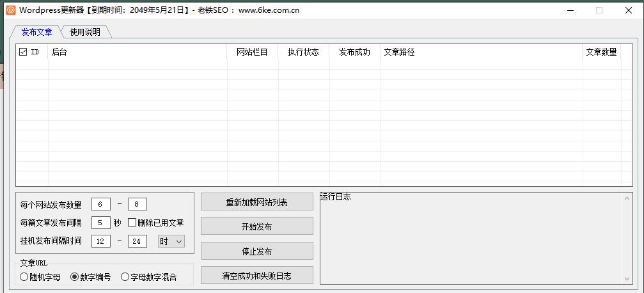Click the 后台 column header
This screenshot has height=293, width=644.
(137, 52)
